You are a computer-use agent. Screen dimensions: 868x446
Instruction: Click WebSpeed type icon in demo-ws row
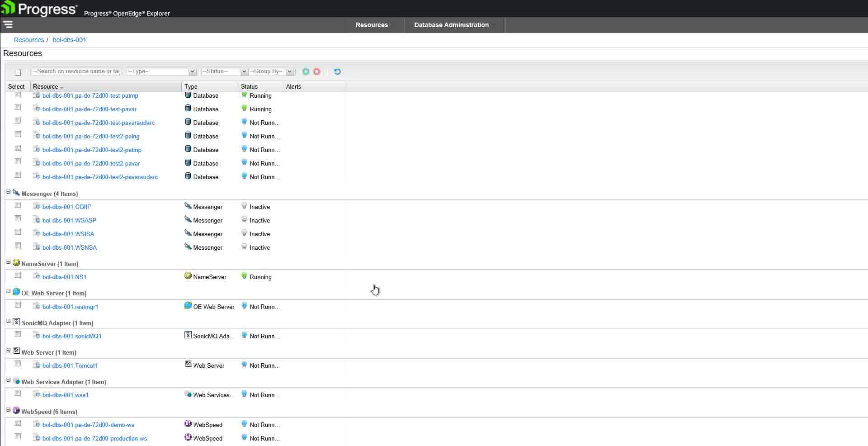(x=188, y=424)
